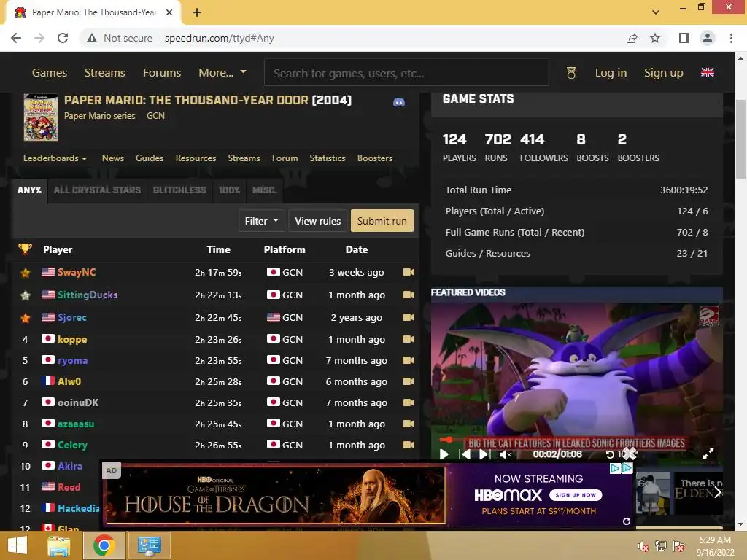The image size is (747, 560).
Task: Open the Leaderboards dropdown
Action: 55,158
